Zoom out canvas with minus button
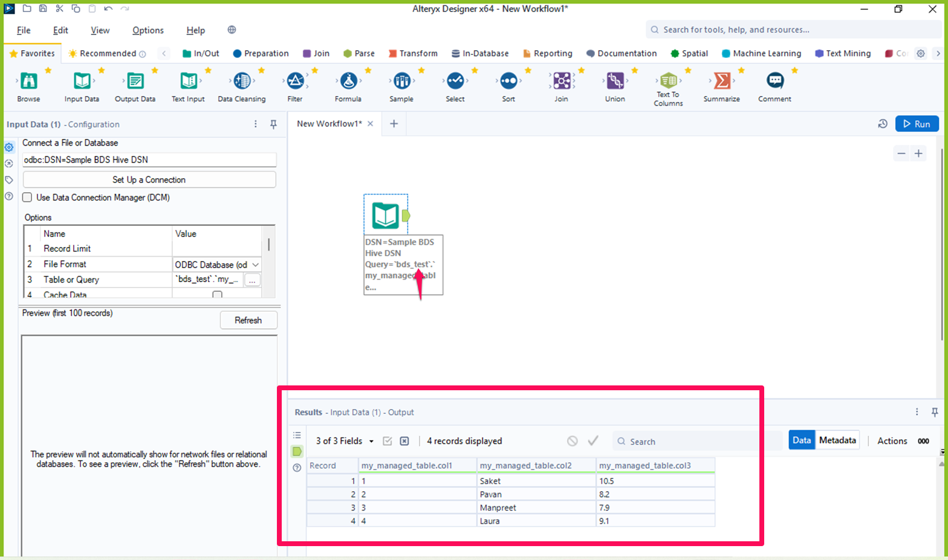 pos(901,153)
